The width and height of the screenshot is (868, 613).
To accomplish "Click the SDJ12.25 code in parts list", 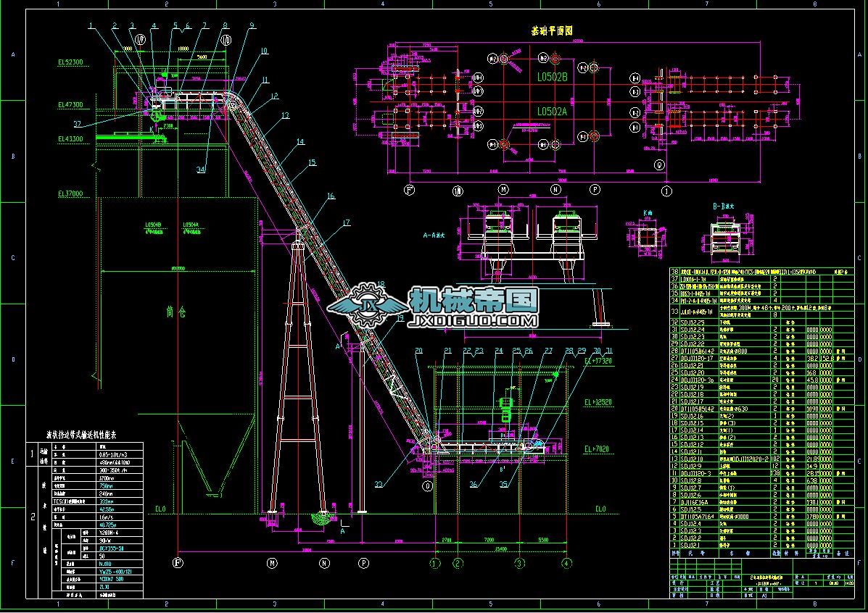I will (x=692, y=322).
